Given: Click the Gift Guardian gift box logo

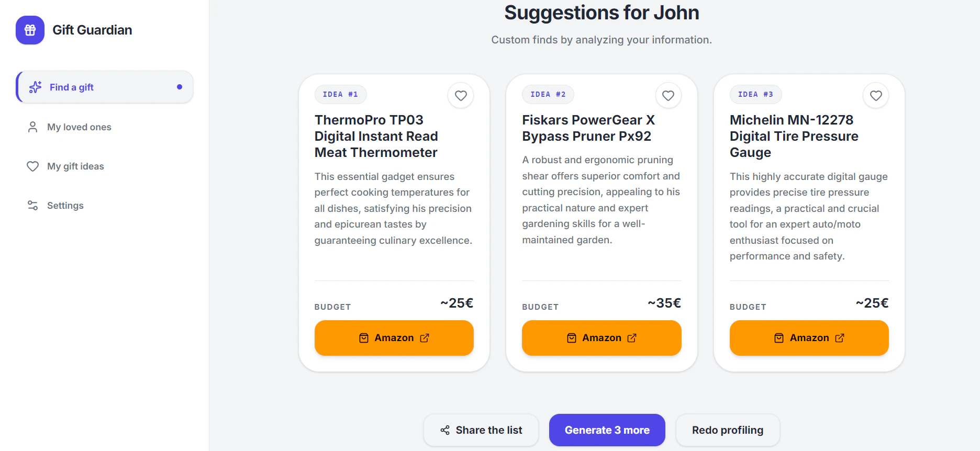Looking at the screenshot, I should tap(30, 30).
